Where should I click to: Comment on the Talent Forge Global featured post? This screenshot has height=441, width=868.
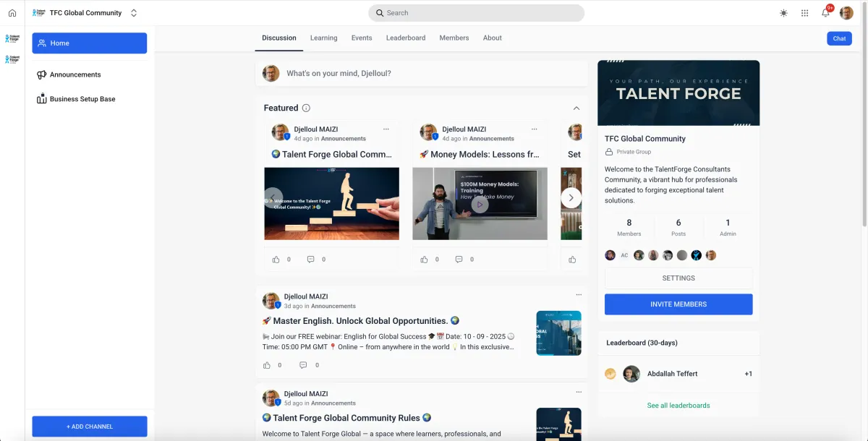pyautogui.click(x=310, y=259)
